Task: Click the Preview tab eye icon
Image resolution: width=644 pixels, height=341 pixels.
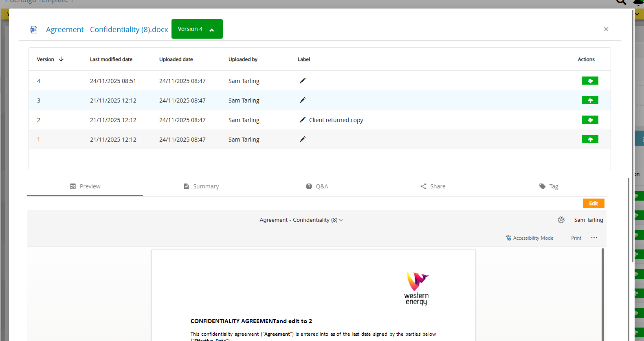Action: [73, 186]
